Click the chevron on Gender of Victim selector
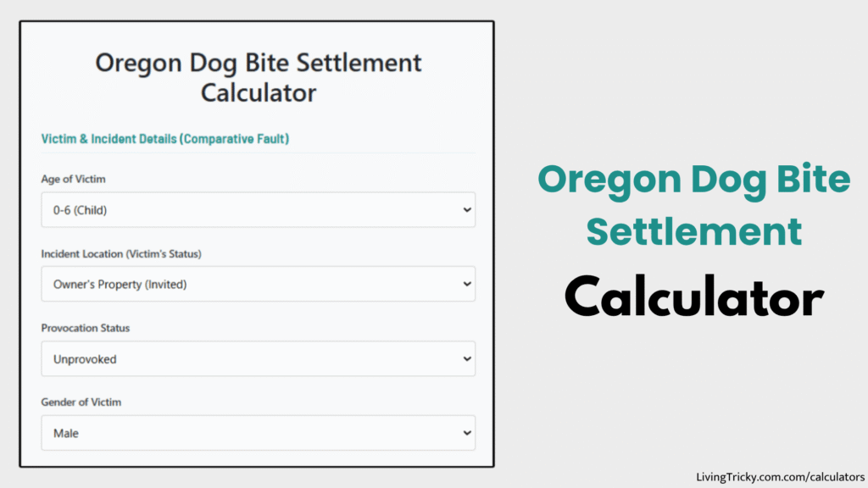Screen dimensions: 868x488 pos(465,432)
